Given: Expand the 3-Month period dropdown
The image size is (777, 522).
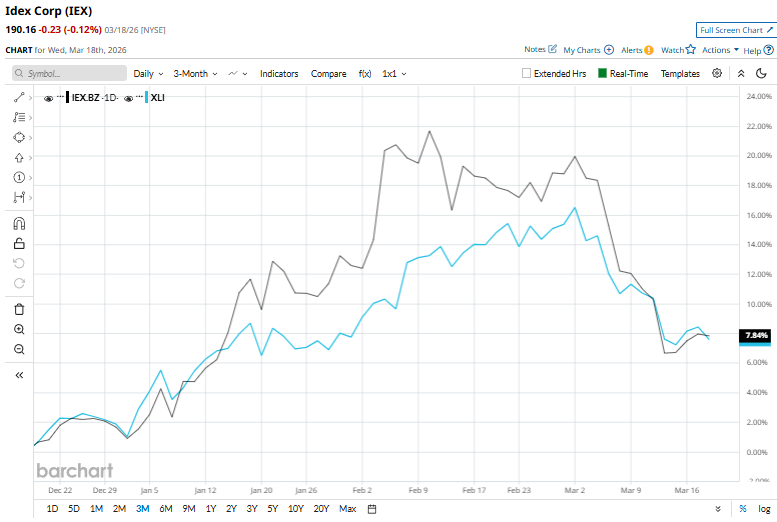Looking at the screenshot, I should [x=195, y=73].
